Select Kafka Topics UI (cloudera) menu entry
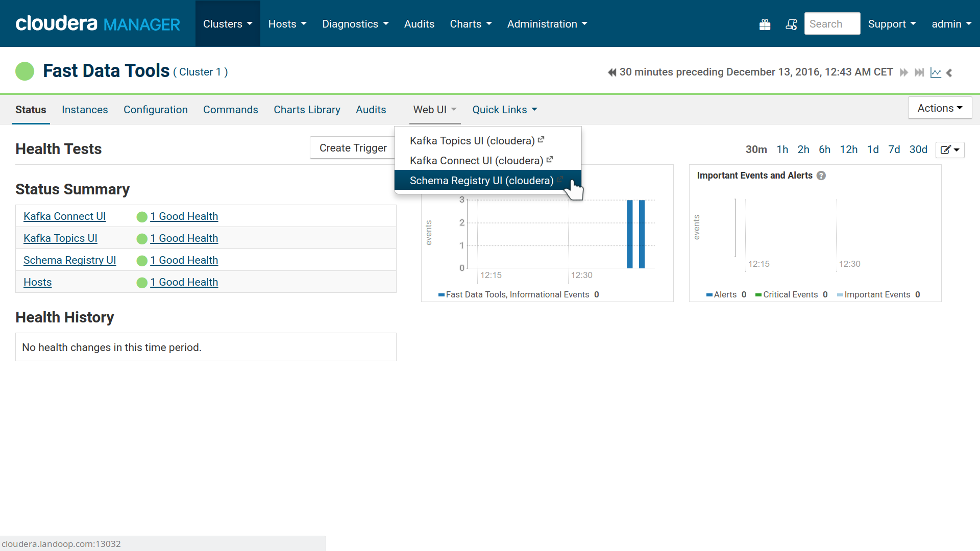This screenshot has height=551, width=980. coord(487,140)
